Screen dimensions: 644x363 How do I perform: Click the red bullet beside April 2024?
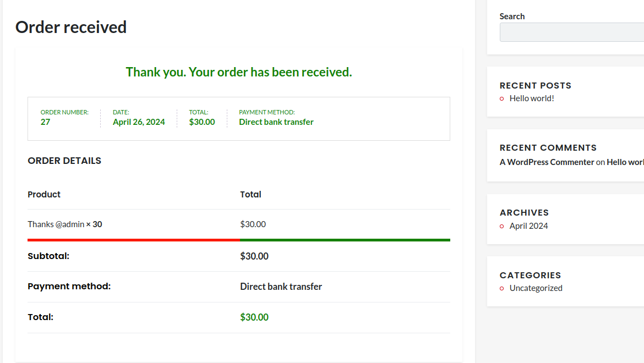point(501,227)
